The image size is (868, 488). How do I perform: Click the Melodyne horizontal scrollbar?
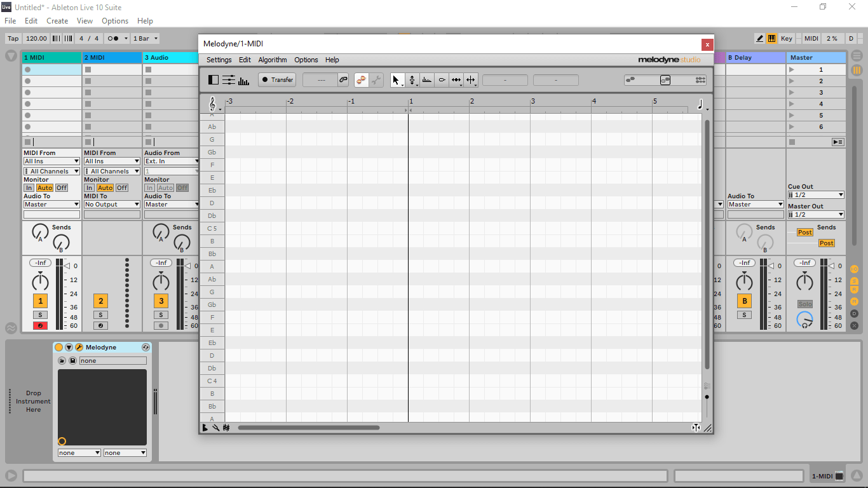click(309, 428)
